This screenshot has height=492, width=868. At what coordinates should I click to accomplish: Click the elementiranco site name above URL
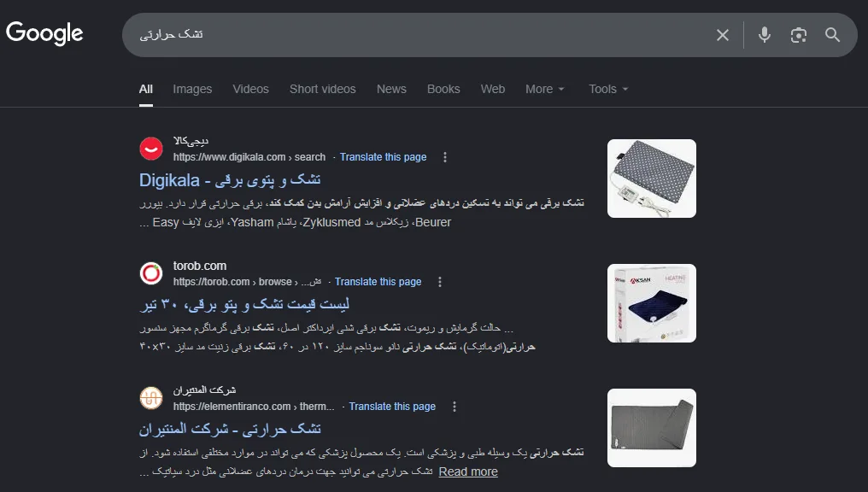coord(204,390)
